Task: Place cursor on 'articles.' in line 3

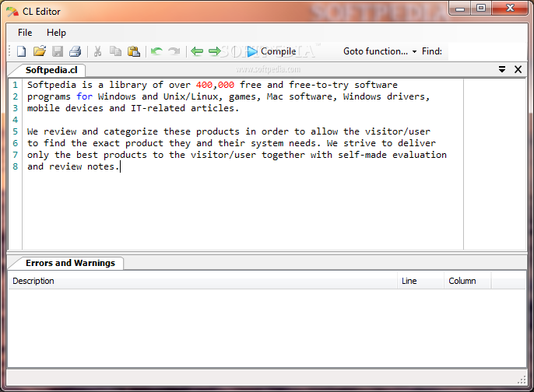Action: pos(215,108)
